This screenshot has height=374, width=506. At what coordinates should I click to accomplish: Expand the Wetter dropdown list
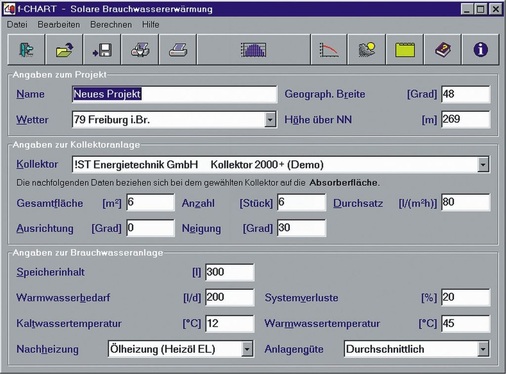pos(270,120)
